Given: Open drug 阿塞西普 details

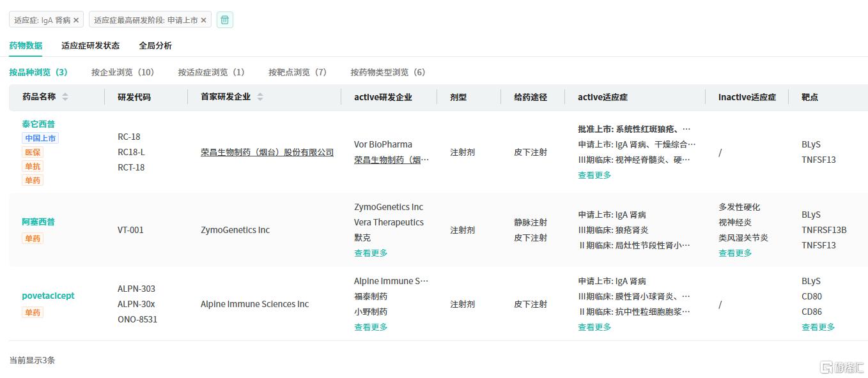Looking at the screenshot, I should (38, 222).
